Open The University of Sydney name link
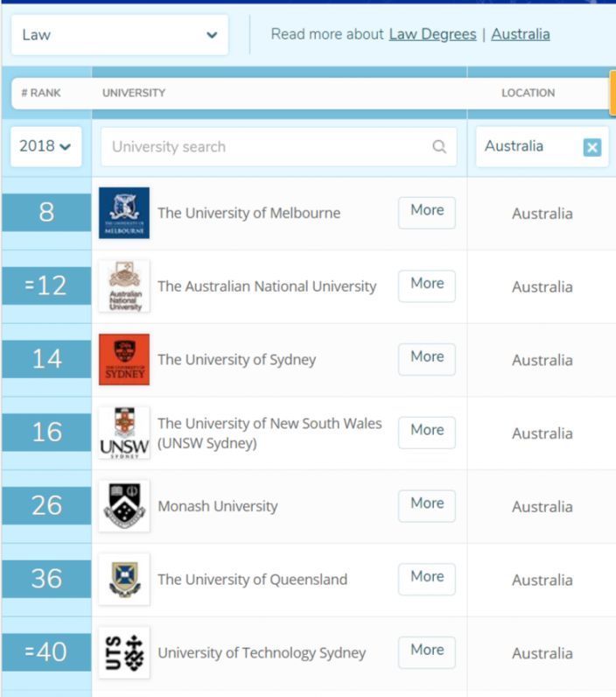Image resolution: width=616 pixels, height=697 pixels. point(237,360)
